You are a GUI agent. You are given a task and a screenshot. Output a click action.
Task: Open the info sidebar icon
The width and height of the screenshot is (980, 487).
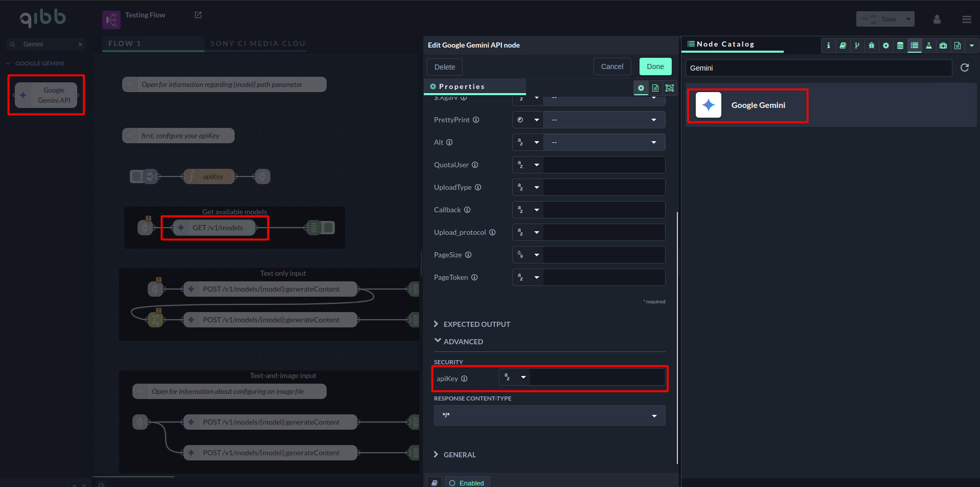click(x=829, y=46)
